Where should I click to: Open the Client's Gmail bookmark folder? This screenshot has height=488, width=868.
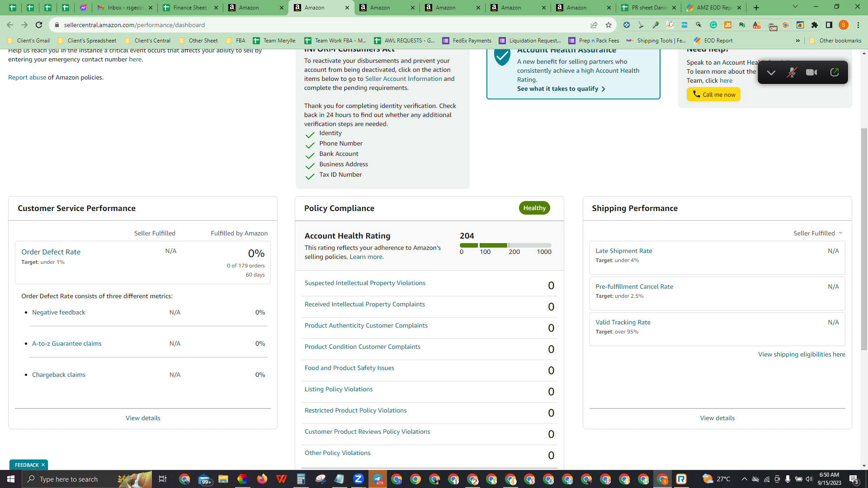pos(29,41)
